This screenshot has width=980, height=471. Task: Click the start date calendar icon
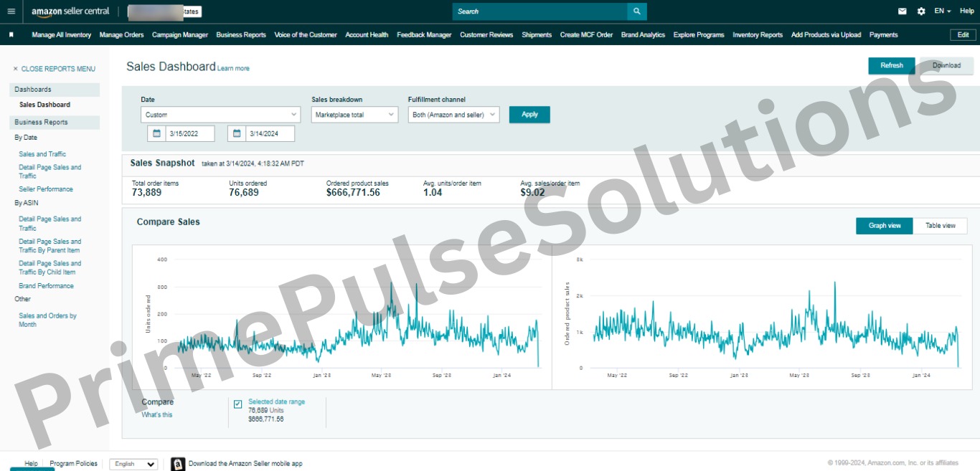[x=158, y=133]
